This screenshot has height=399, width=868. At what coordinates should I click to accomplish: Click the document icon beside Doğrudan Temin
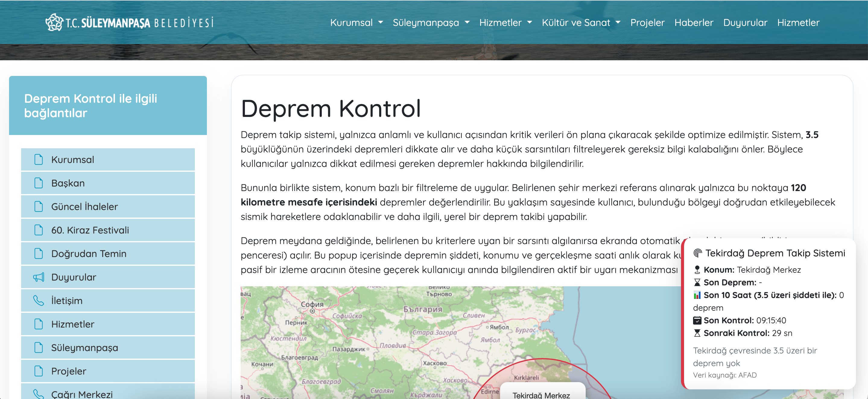coord(39,253)
